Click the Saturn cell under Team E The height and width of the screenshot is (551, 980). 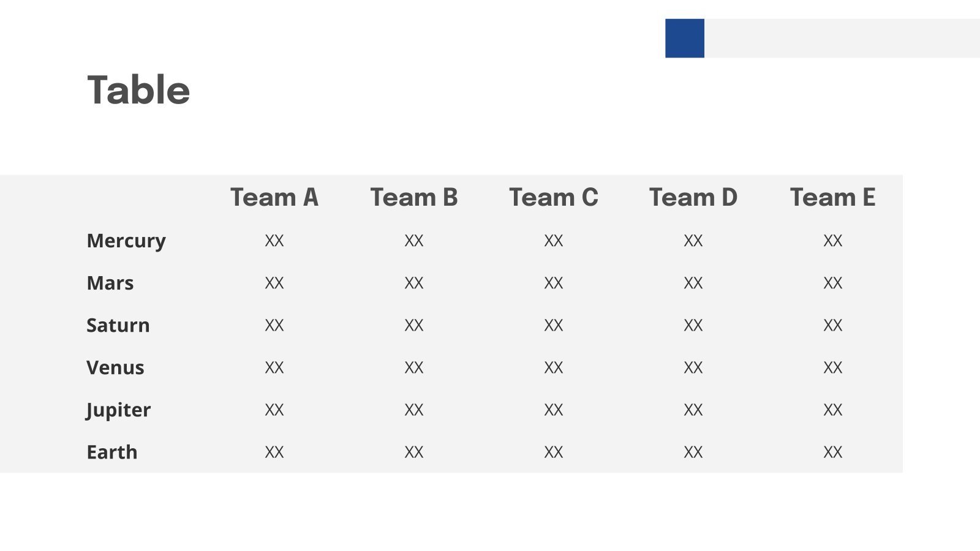tap(832, 325)
